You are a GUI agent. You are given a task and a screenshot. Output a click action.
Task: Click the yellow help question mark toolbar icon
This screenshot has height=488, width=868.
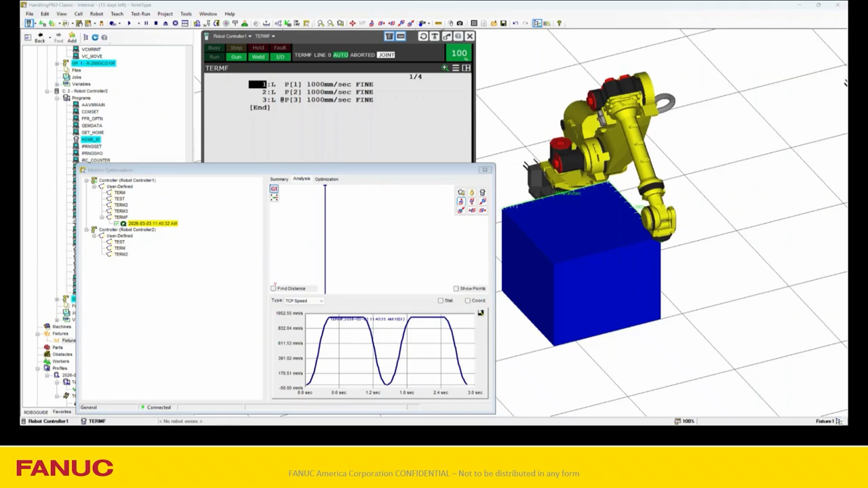click(x=559, y=23)
